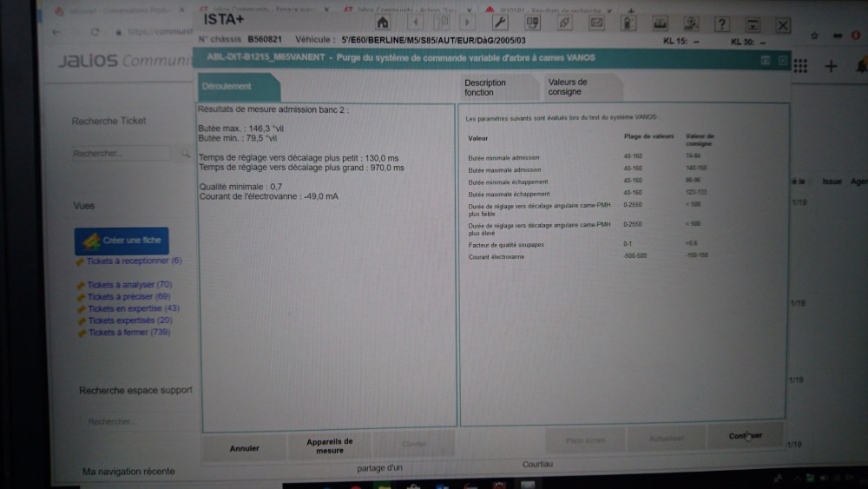This screenshot has height=489, width=868.
Task: Click the ISTA+ forward arrow icon
Action: 467,23
